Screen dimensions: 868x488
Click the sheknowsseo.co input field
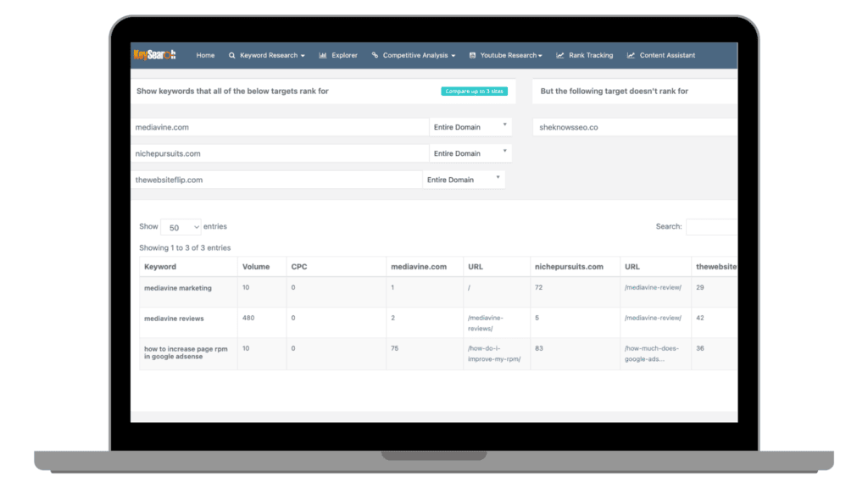[x=635, y=127]
